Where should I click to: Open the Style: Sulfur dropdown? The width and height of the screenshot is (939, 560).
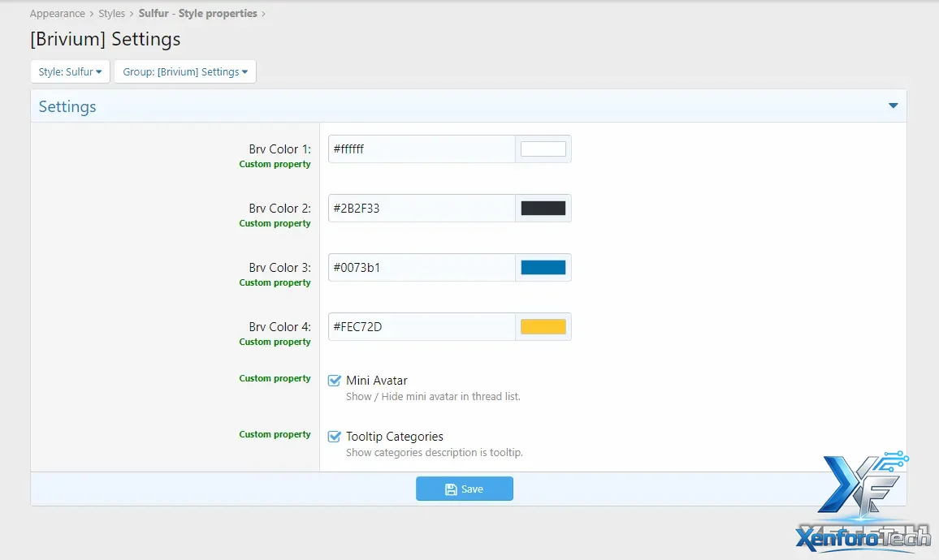pos(70,71)
